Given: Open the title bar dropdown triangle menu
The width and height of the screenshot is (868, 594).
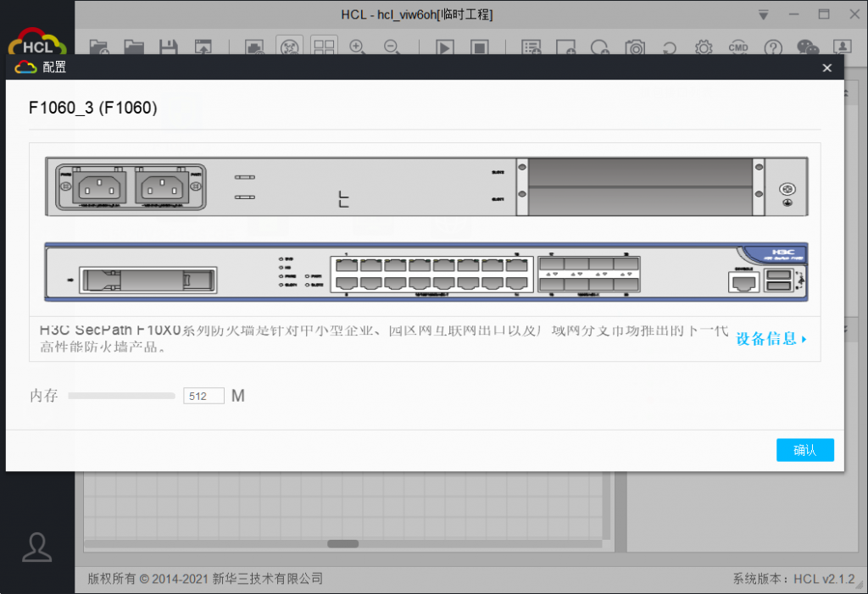Looking at the screenshot, I should 764,15.
